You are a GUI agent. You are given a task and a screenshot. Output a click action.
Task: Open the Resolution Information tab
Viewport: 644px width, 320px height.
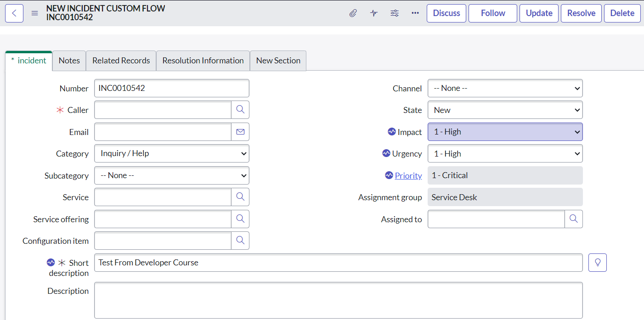coord(203,61)
